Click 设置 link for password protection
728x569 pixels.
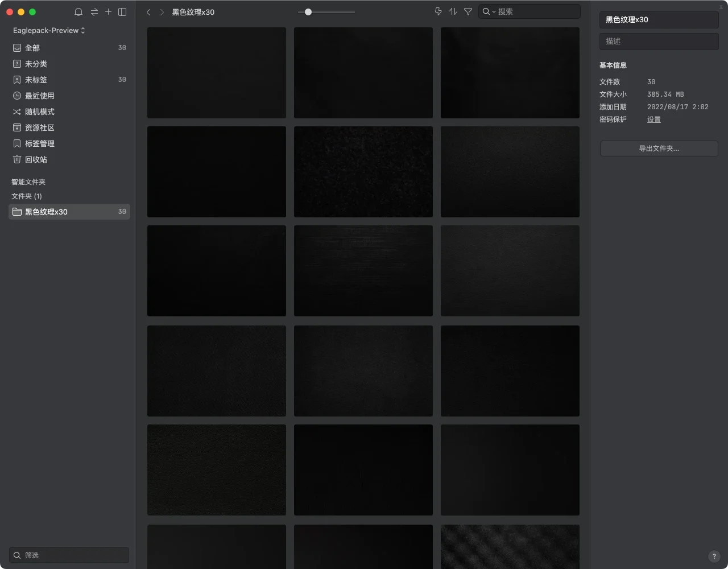[x=653, y=119]
